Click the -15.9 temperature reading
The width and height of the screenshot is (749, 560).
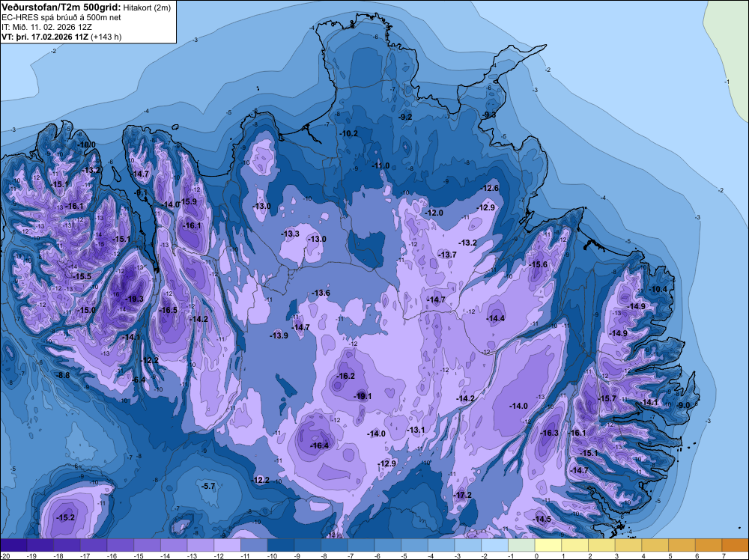click(188, 201)
